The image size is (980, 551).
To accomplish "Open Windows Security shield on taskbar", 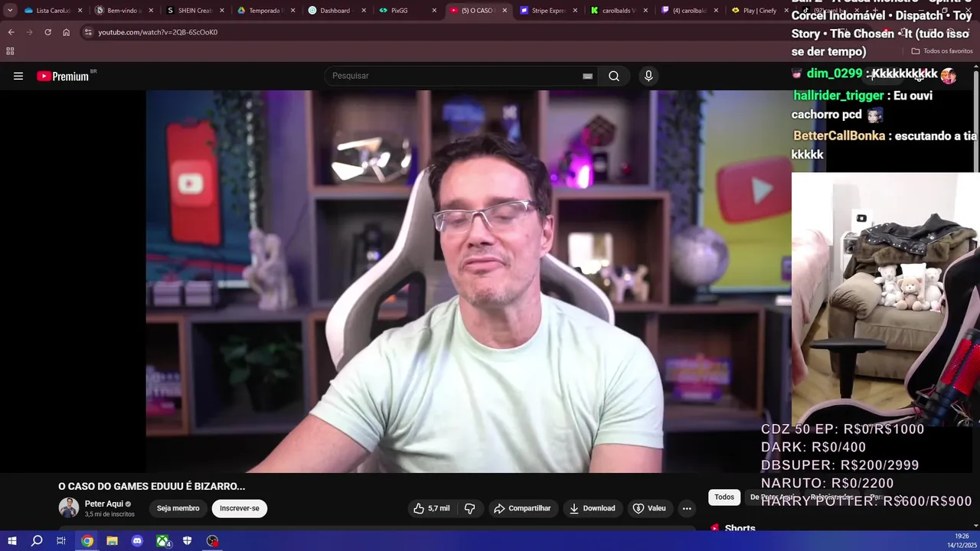I will pos(188,541).
